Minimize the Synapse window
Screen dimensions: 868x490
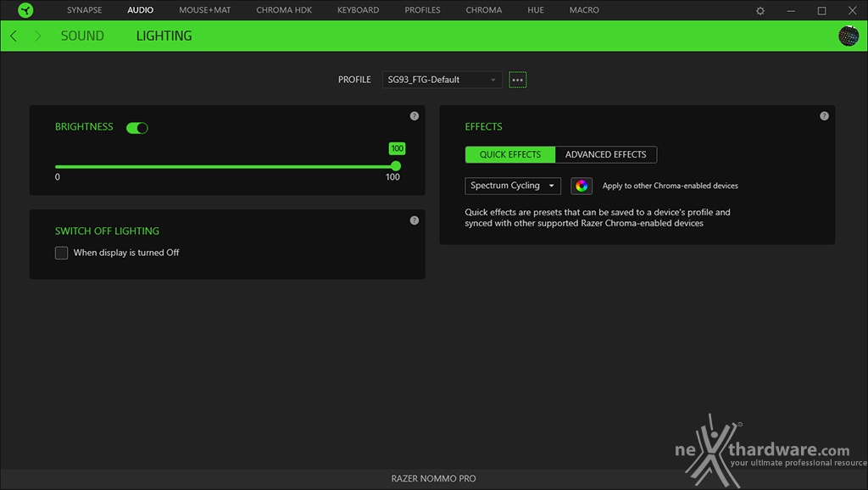(x=791, y=10)
